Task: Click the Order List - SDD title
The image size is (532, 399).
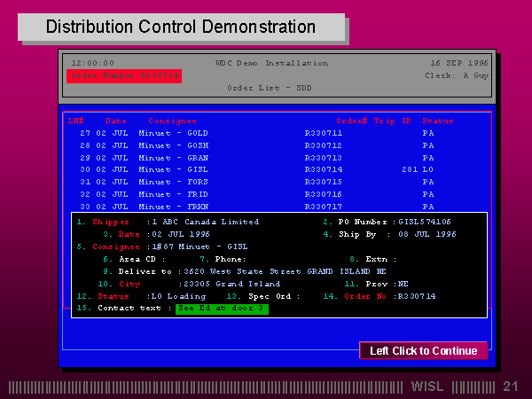Action: pyautogui.click(x=270, y=88)
